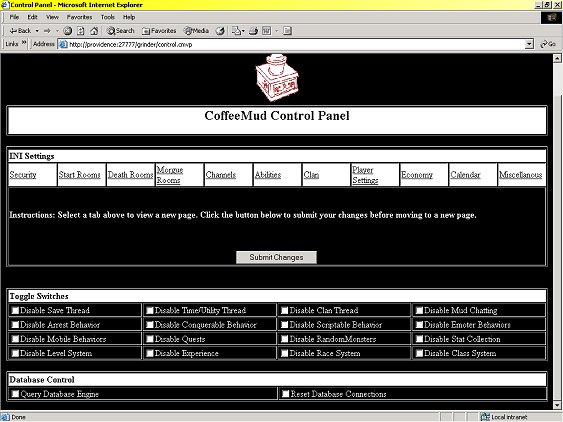Check Disable Clan Thread

pos(284,310)
